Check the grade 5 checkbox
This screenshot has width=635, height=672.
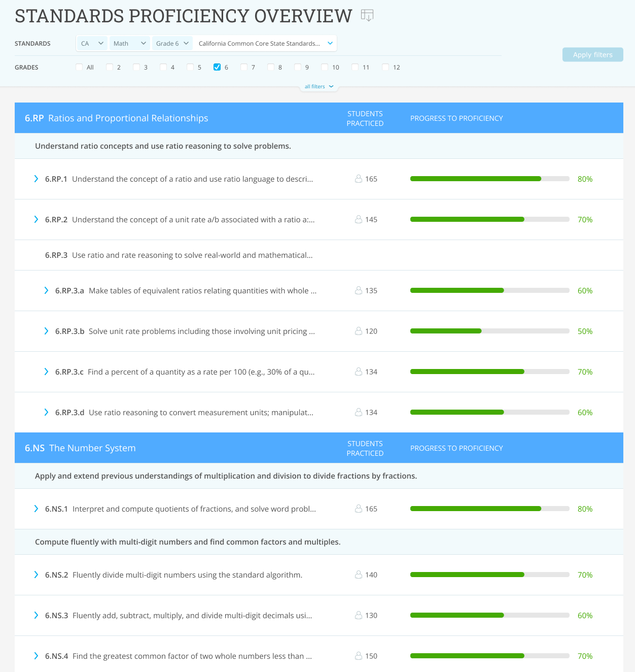click(x=190, y=67)
